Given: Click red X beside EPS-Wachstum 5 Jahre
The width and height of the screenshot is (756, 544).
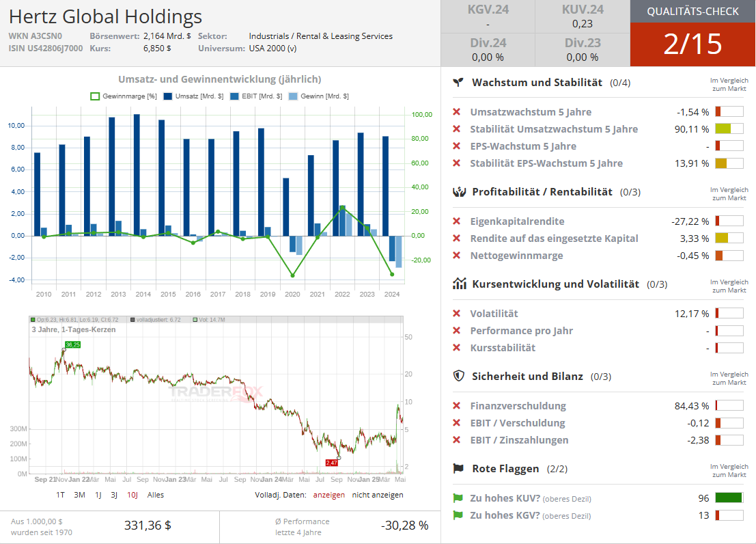Looking at the screenshot, I should coord(457,146).
